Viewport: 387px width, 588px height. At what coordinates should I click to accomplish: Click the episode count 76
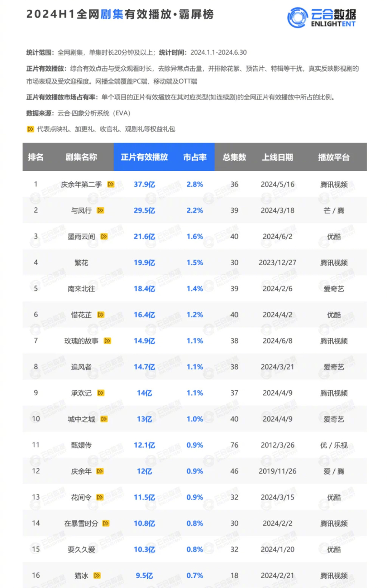point(234,445)
